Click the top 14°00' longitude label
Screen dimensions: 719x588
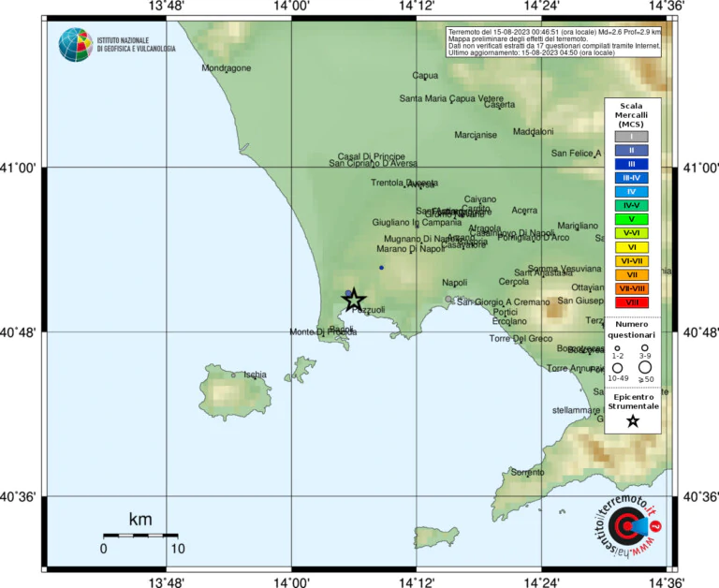(292, 6)
